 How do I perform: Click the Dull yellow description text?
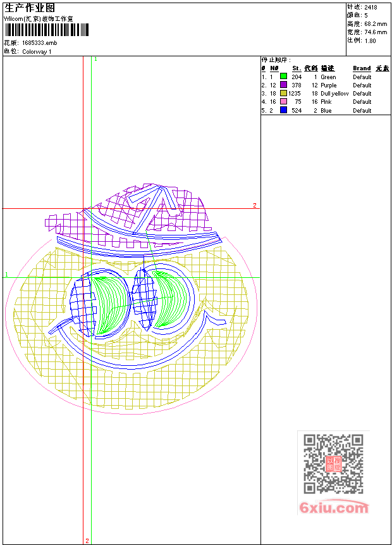pyautogui.click(x=334, y=94)
